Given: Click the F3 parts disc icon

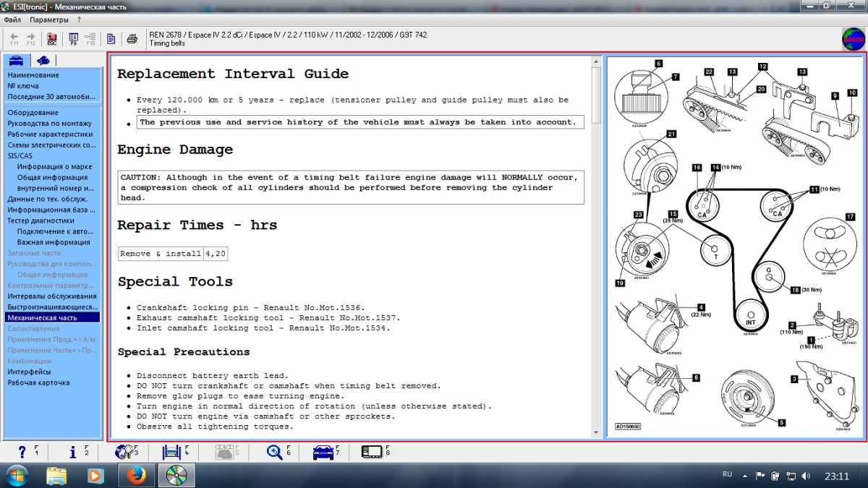Looking at the screenshot, I should tap(124, 453).
